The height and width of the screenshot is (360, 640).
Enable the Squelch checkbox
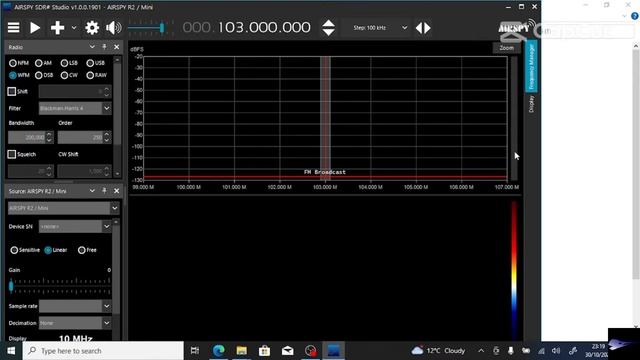point(12,154)
